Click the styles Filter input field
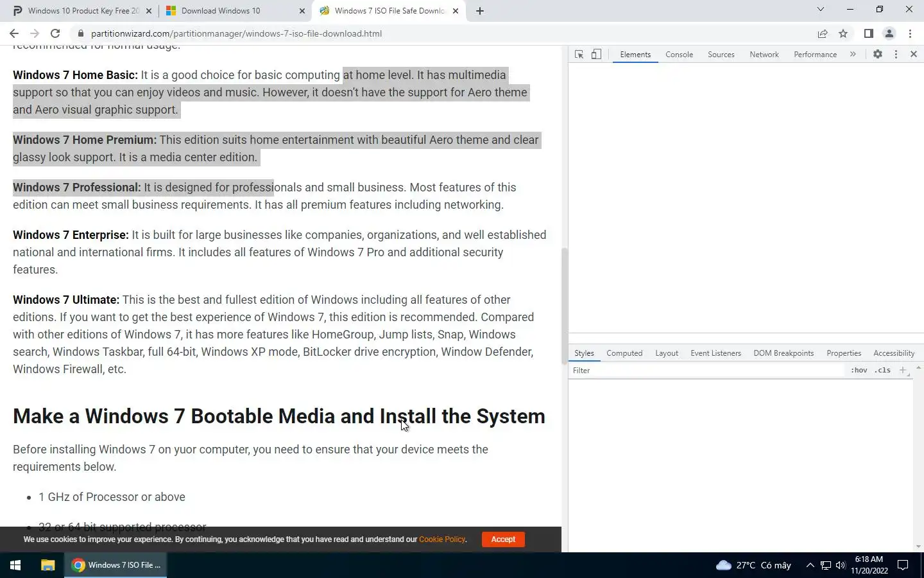This screenshot has height=578, width=924. click(x=706, y=371)
